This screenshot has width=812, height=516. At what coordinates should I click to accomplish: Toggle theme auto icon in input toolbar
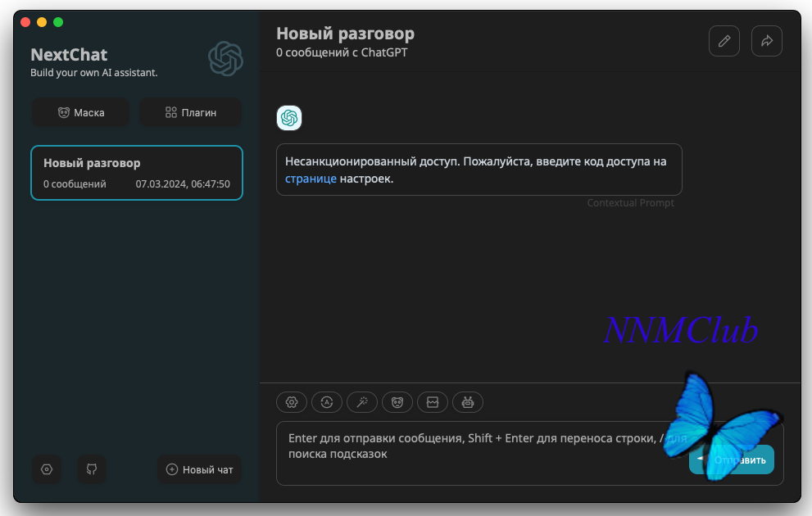327,402
